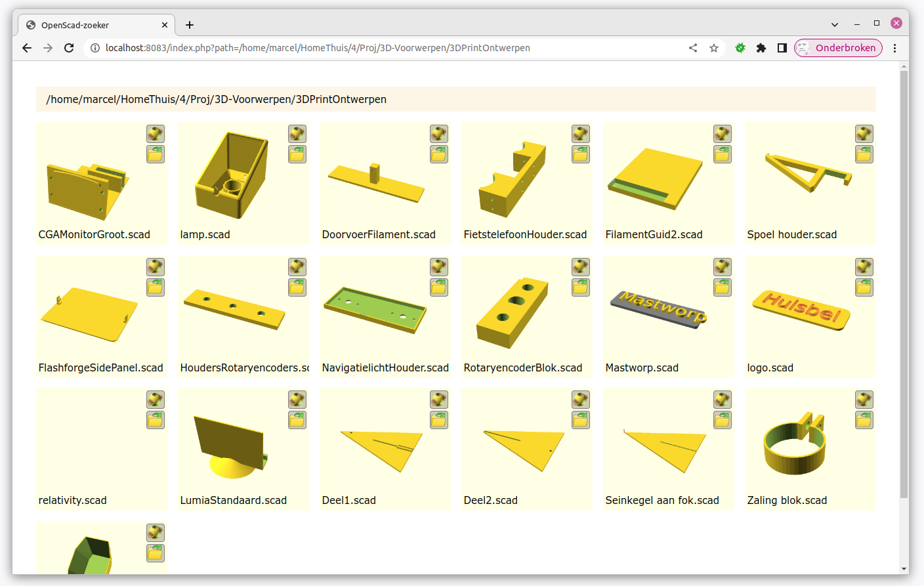Viewport: 924px width, 586px height.
Task: Open FlashforgeSidePanel.scad with the OpenSCAD icon
Action: (x=156, y=267)
